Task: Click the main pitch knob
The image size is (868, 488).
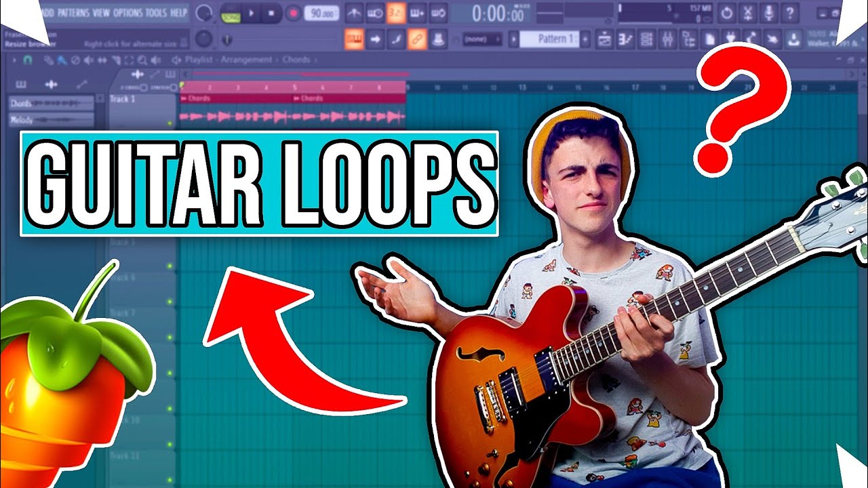Action: click(204, 39)
